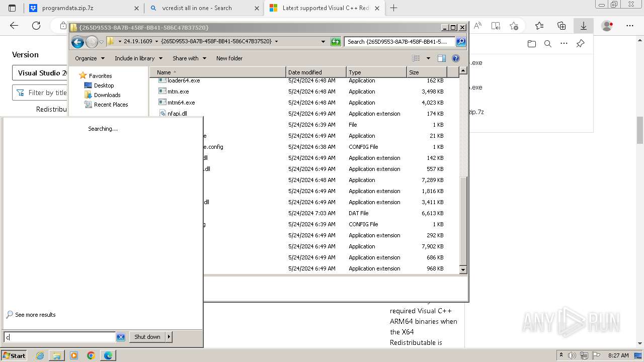The image size is (644, 362).
Task: Open Edge tab actions menu icon
Action: pos(12,8)
